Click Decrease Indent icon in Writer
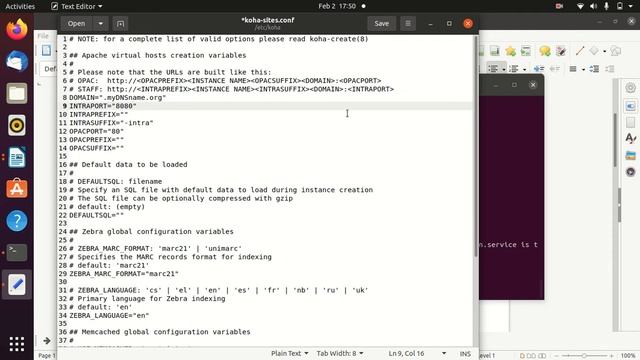Screen dimensions: 640x360 (x=555, y=69)
